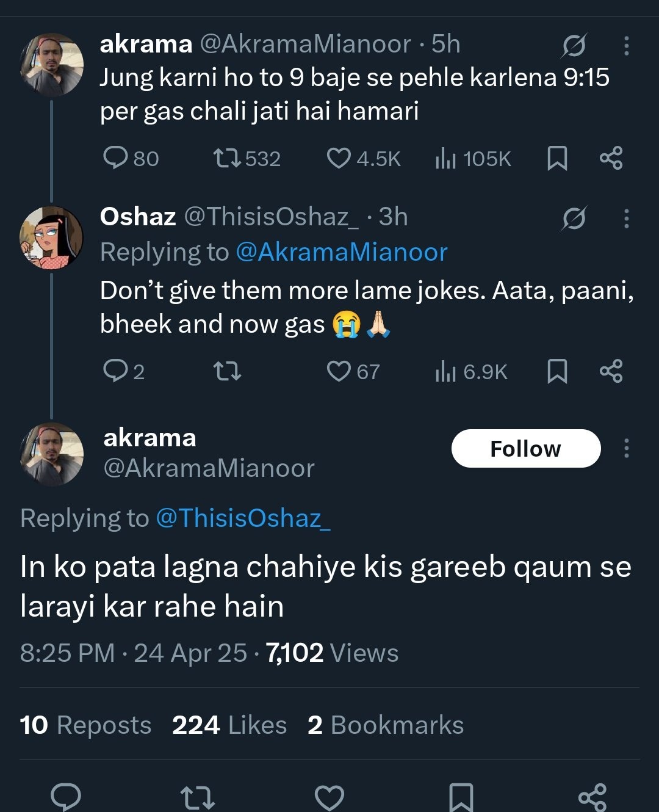View the 10 Reposts list
The width and height of the screenshot is (659, 812).
(x=85, y=725)
